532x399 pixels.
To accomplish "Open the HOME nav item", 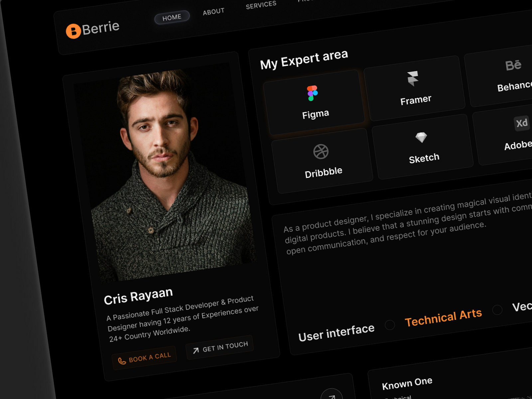I will (172, 17).
